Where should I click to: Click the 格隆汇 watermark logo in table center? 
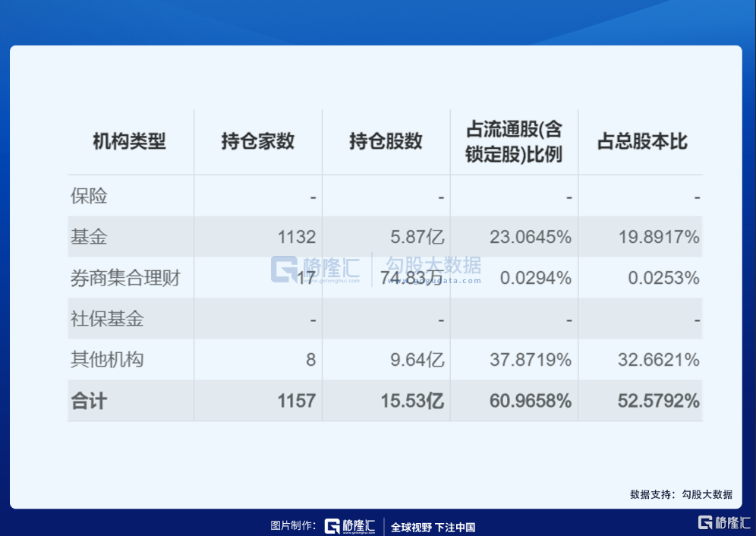pyautogui.click(x=315, y=270)
